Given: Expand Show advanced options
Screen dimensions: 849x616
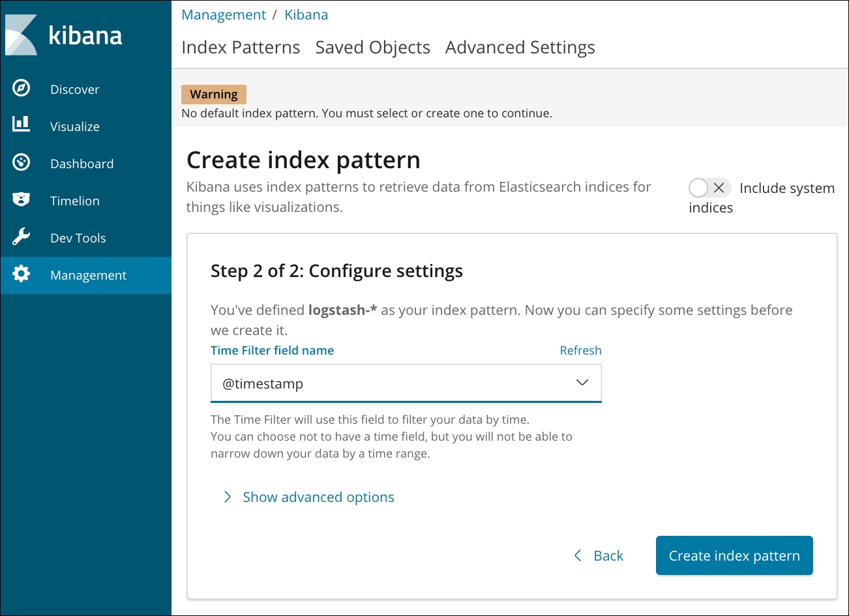Looking at the screenshot, I should click(318, 497).
